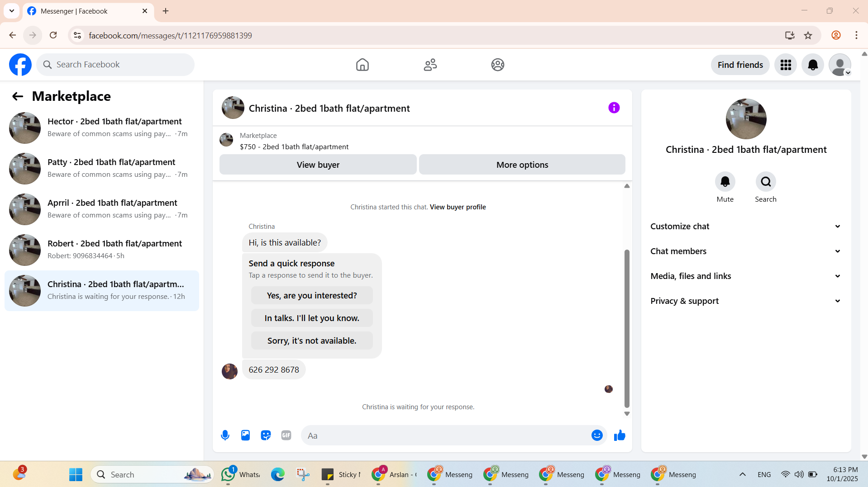This screenshot has width=868, height=487.
Task: Open Windows Start menu
Action: point(76,474)
